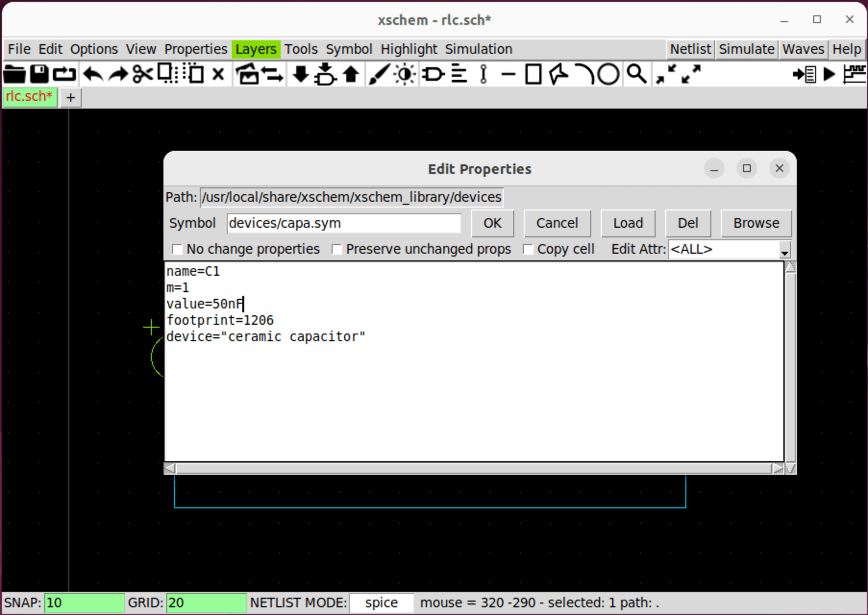The image size is (868, 615).
Task: Click the magnifying glass zoom icon
Action: (x=636, y=74)
